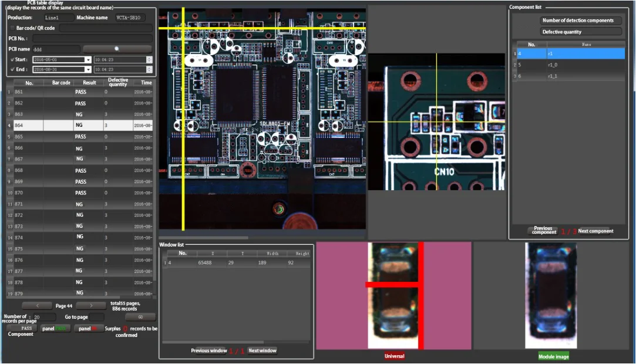Click the End time spinner arrows
The width and height of the screenshot is (636, 364).
pyautogui.click(x=149, y=69)
